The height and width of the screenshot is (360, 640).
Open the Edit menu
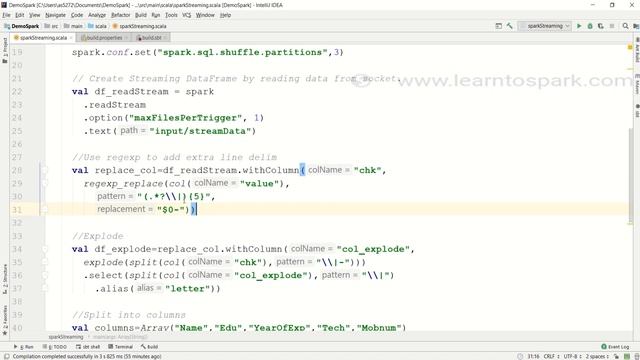click(x=20, y=15)
